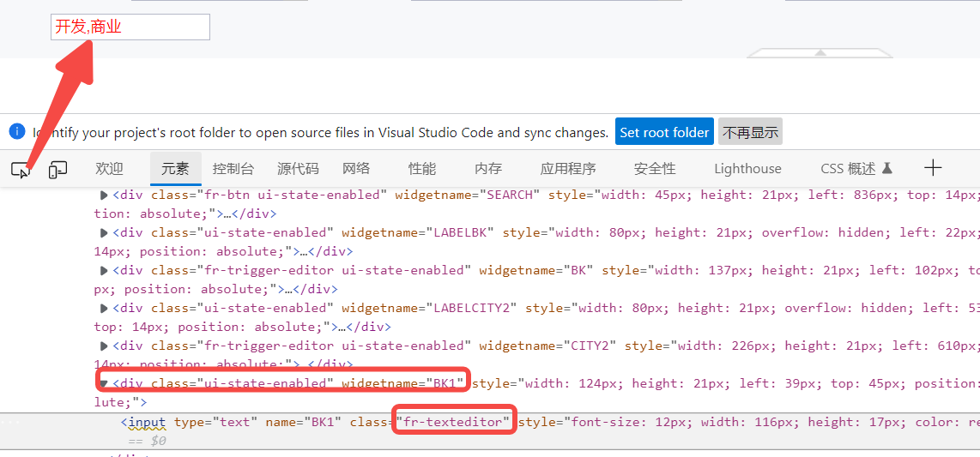Click the "fr-texteditor" class value

click(454, 422)
